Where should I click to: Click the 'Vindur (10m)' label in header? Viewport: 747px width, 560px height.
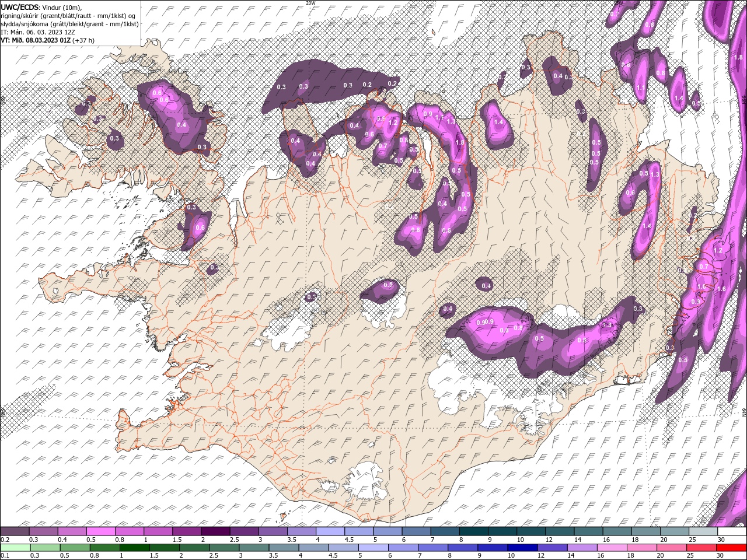tap(62, 7)
